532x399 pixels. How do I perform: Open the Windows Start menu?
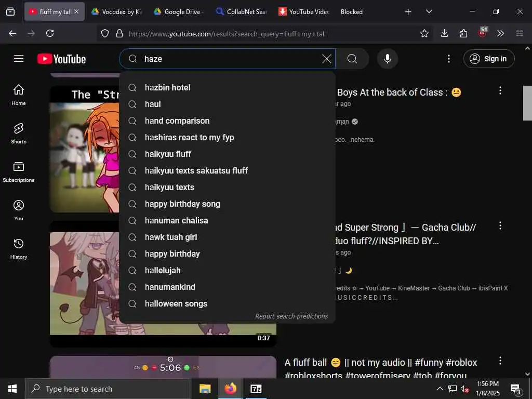[12, 389]
